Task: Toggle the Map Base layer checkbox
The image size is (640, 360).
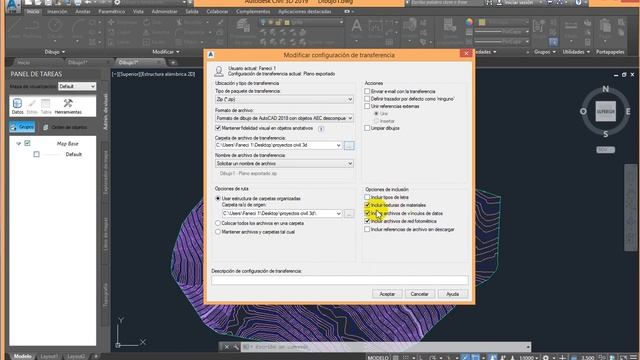Action: click(27, 143)
